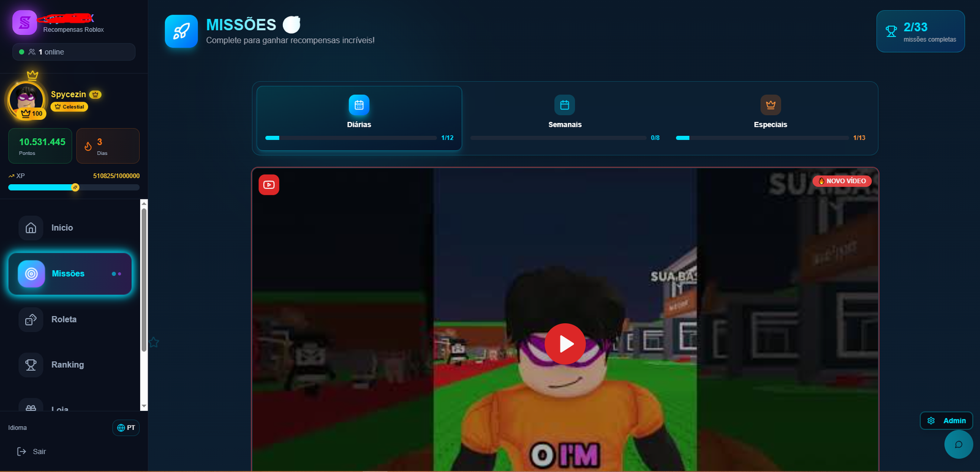Click the sidebar scrollbar down arrow
The image size is (980, 472).
(144, 406)
